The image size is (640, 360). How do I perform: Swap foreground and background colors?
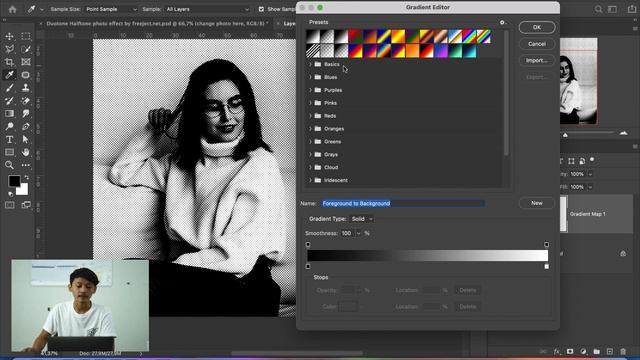coord(26,178)
